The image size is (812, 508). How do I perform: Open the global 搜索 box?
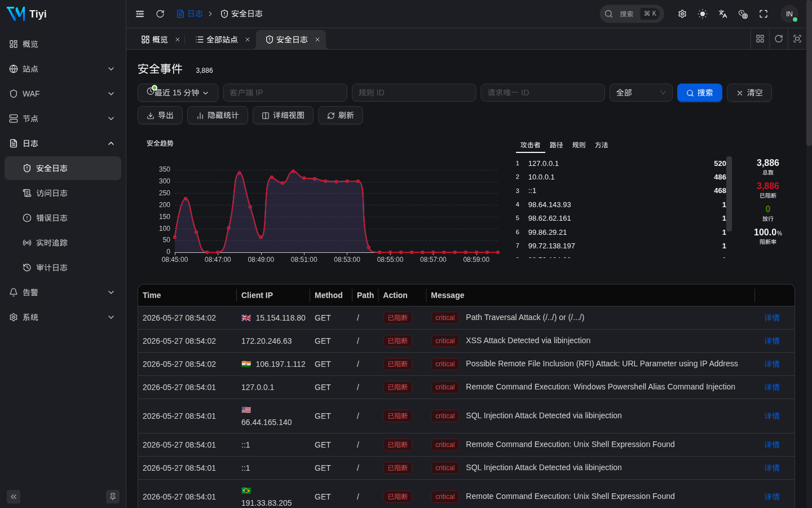click(x=632, y=14)
